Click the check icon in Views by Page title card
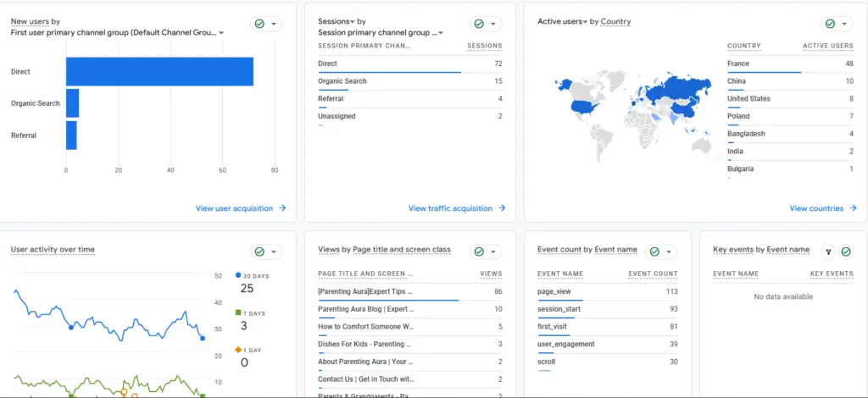This screenshot has height=398, width=868. (479, 252)
